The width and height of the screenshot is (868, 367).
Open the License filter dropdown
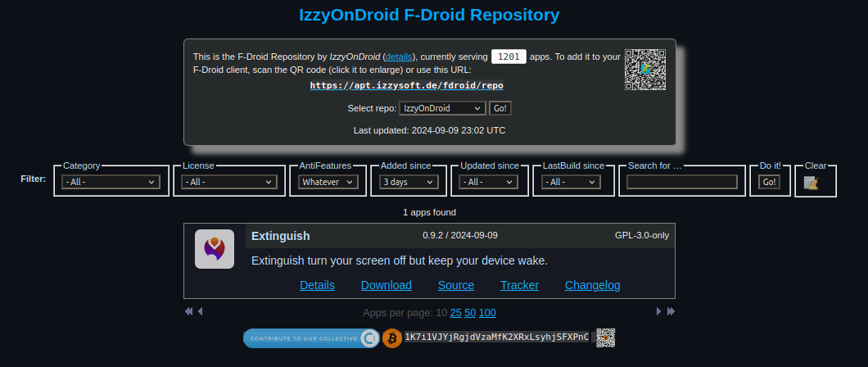tap(229, 182)
